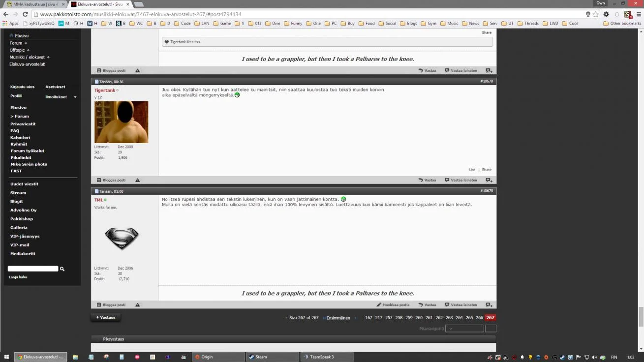Switch to the MMA keskustelua browser tab
This screenshot has height=362, width=644.
point(34,4)
